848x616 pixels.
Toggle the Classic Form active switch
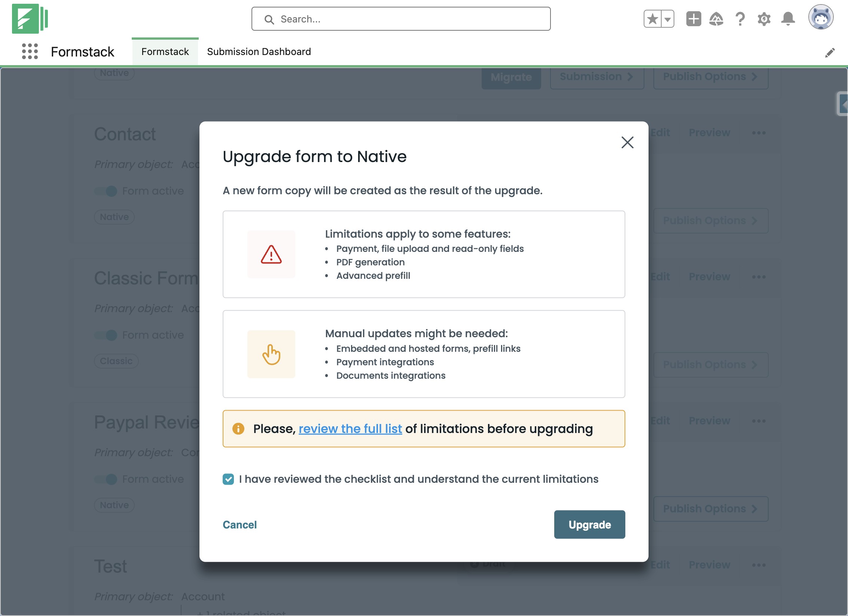(x=106, y=335)
